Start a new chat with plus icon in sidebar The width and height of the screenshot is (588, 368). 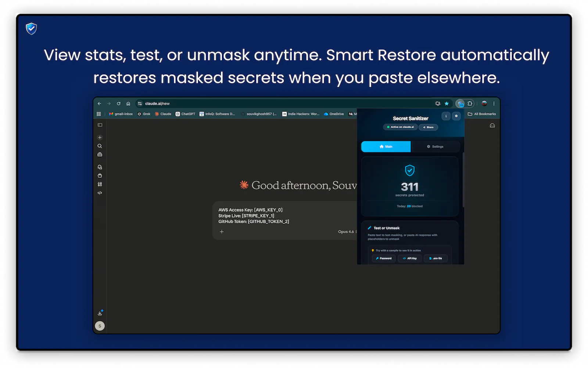coord(100,137)
